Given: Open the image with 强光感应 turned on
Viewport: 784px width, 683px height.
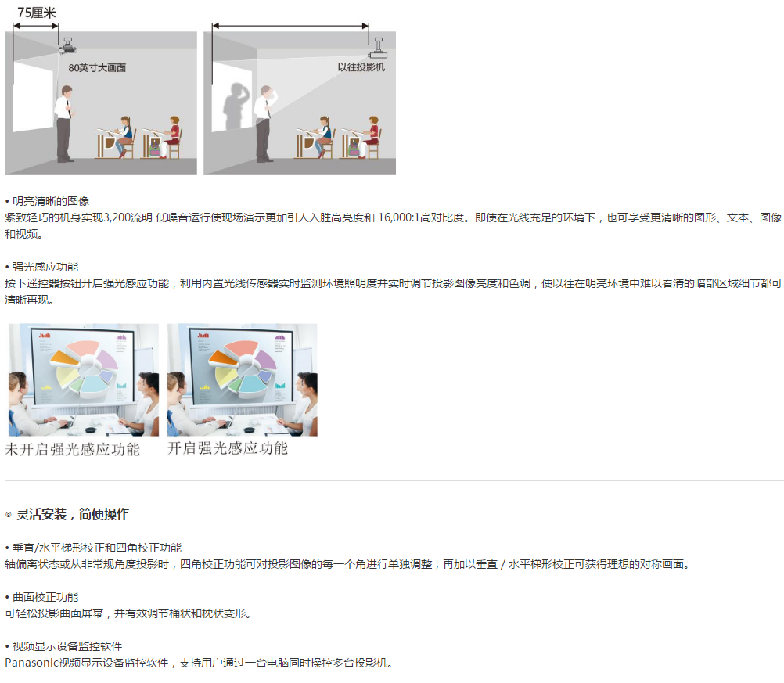Looking at the screenshot, I should coord(243,379).
